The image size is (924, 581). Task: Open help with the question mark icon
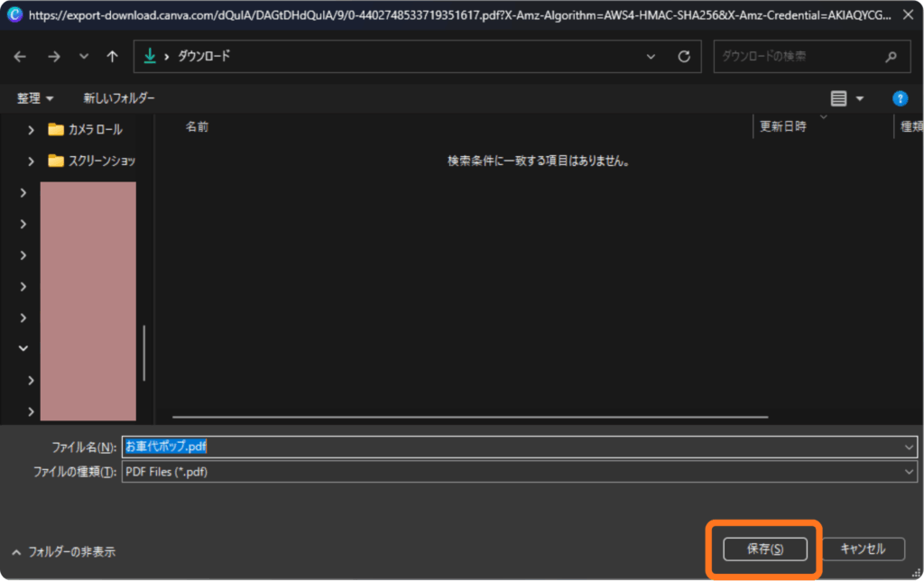(899, 98)
